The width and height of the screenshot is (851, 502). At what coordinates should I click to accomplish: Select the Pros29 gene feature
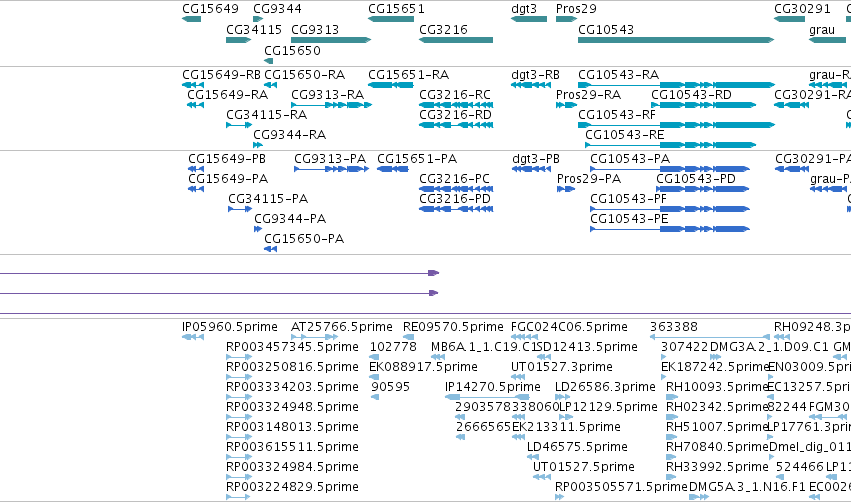567,19
